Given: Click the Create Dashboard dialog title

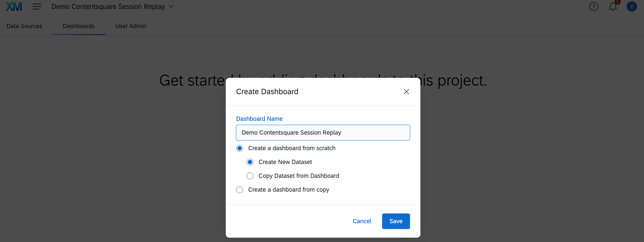Looking at the screenshot, I should pyautogui.click(x=267, y=92).
